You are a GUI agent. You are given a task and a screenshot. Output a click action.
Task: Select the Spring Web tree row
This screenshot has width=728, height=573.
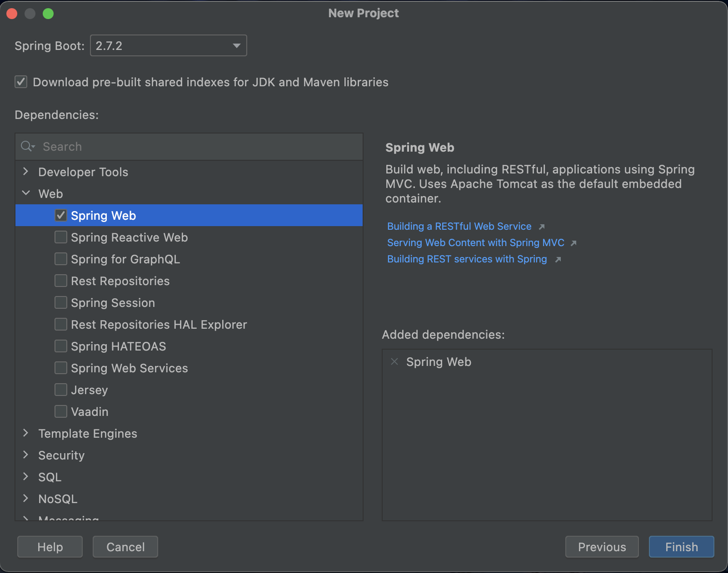pos(189,215)
